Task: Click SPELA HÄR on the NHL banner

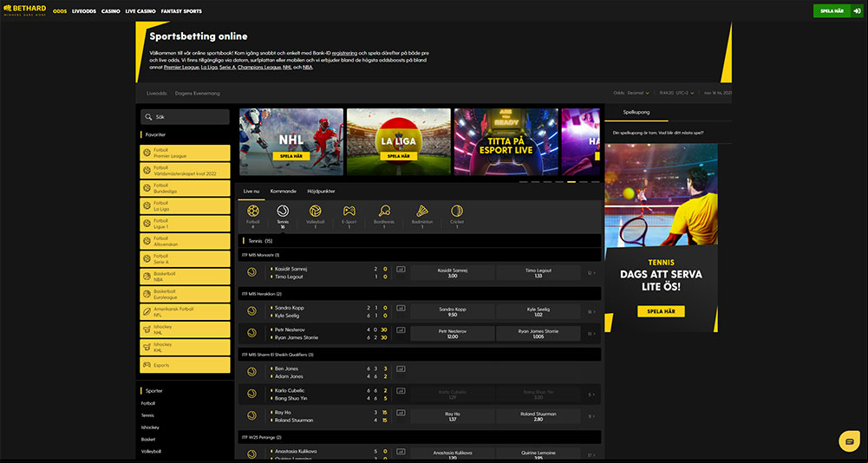Action: point(291,156)
